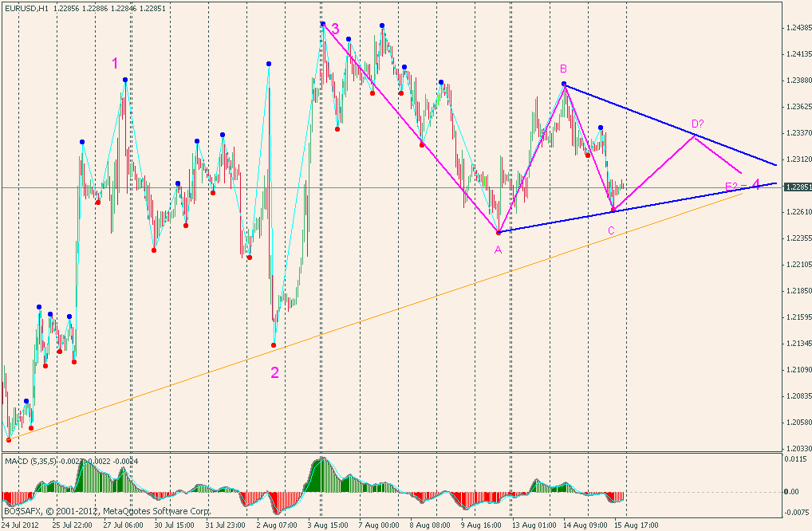The width and height of the screenshot is (812, 531).
Task: Click the red marker above wave 2
Action: 274,345
